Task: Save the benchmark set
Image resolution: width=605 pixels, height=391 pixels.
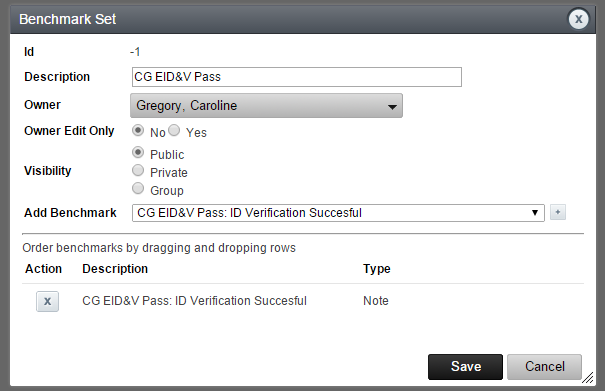Action: click(465, 367)
